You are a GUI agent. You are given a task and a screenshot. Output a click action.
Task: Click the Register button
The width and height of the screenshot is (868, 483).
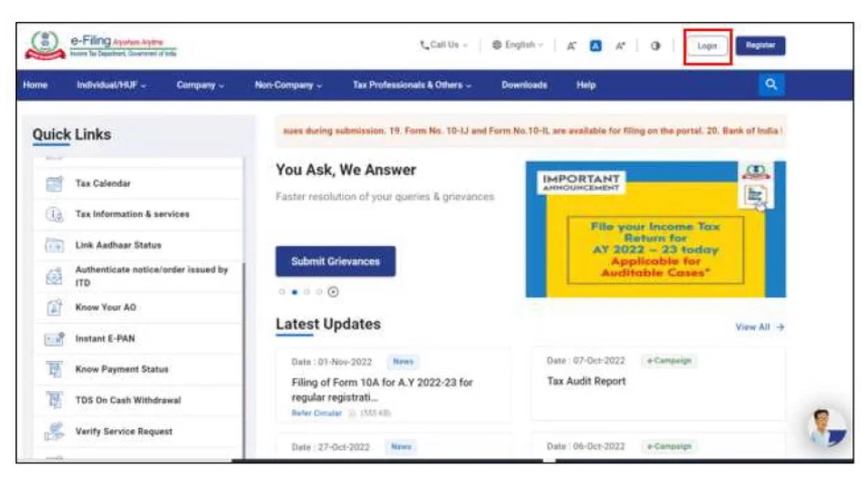[x=760, y=46]
